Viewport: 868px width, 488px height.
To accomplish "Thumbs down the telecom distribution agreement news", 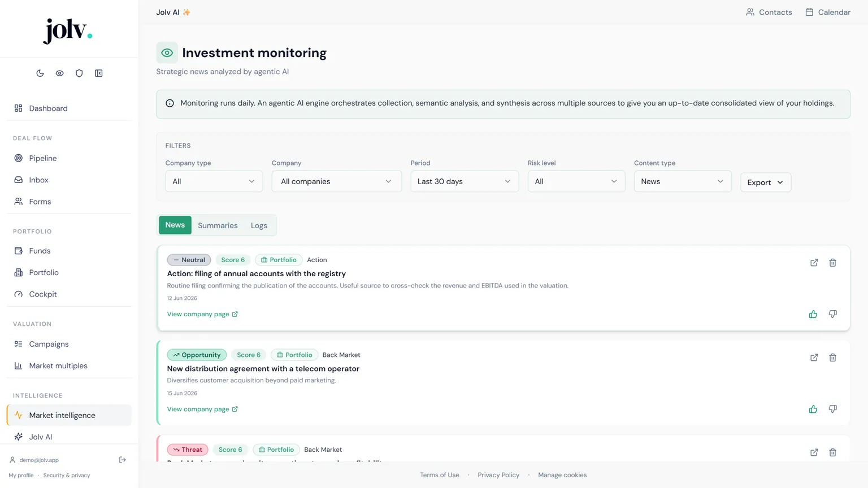I will [x=833, y=409].
